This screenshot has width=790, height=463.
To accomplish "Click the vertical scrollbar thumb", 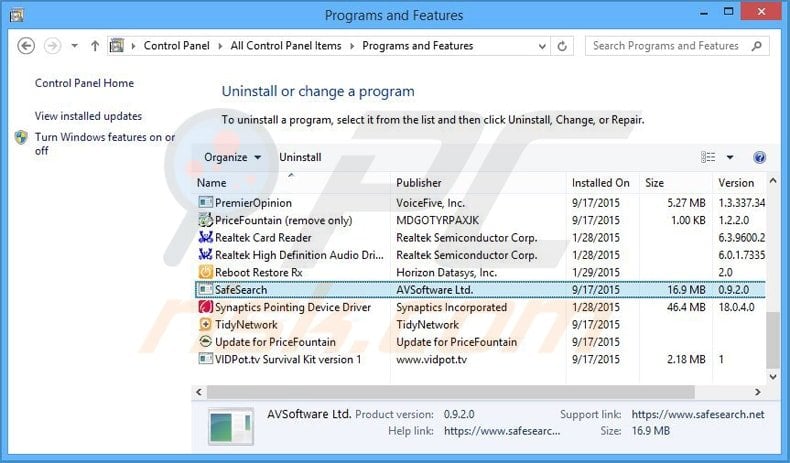I will point(773,341).
